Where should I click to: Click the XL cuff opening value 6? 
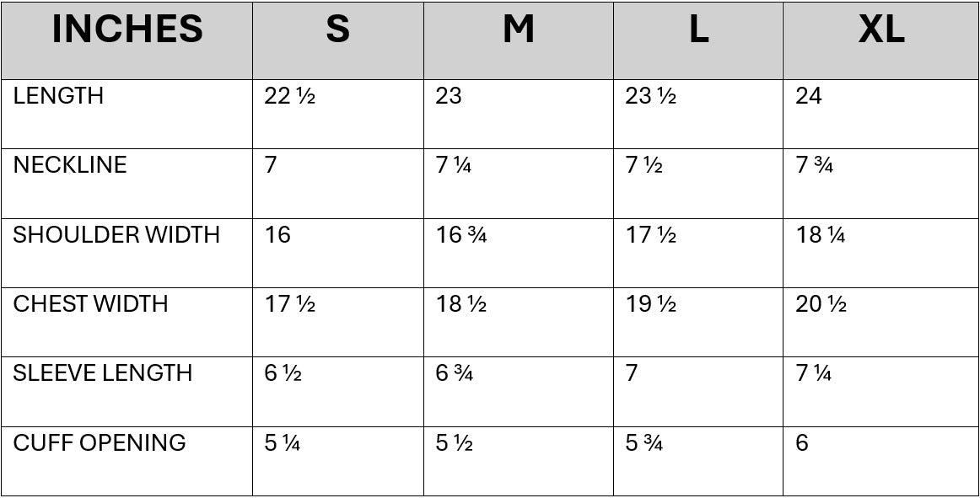pyautogui.click(x=802, y=442)
